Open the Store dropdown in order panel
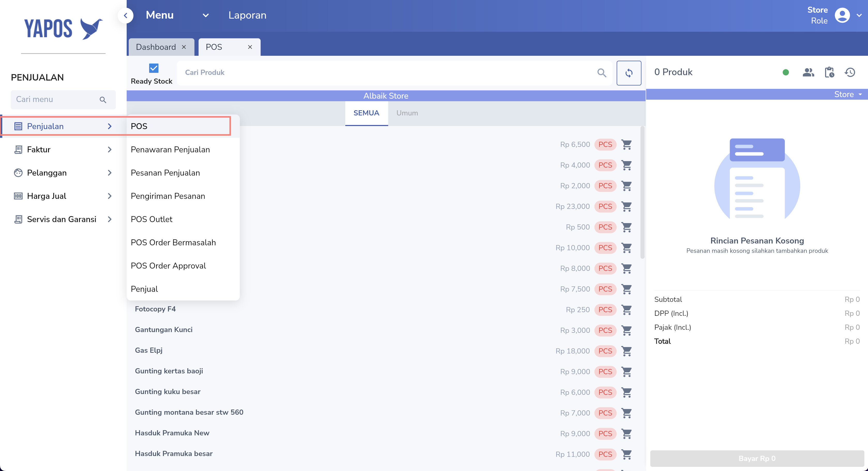 [847, 94]
